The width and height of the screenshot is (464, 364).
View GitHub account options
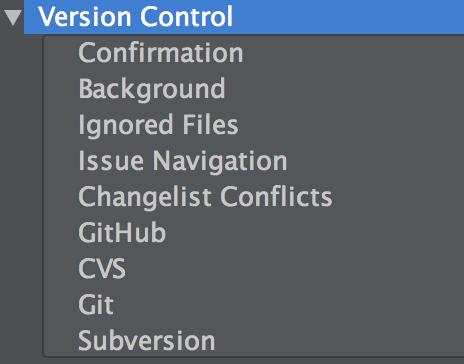point(122,232)
